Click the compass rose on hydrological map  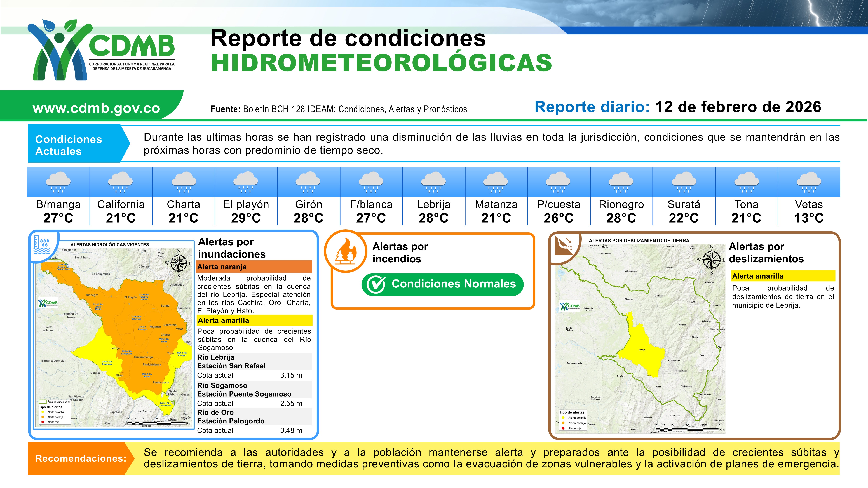point(178,263)
